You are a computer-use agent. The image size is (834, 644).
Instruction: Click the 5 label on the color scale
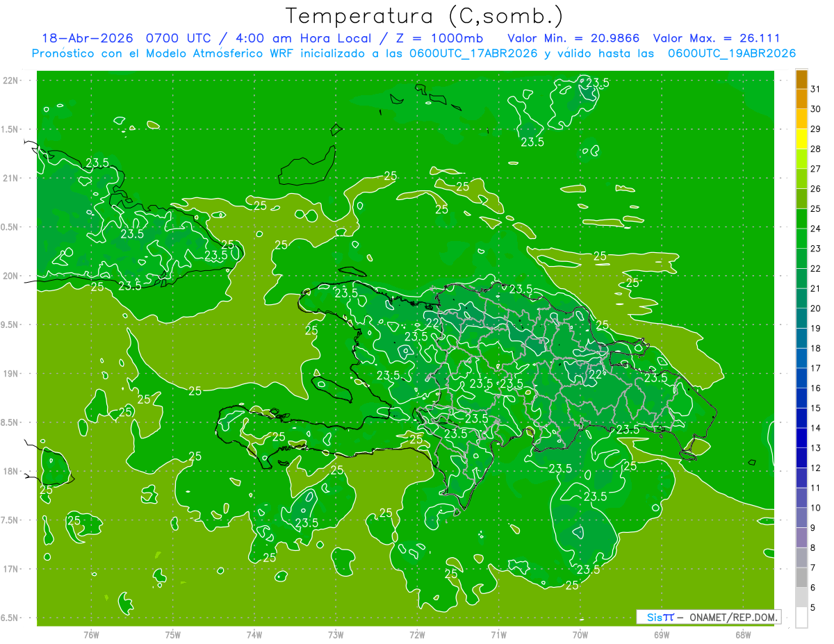[x=813, y=607]
